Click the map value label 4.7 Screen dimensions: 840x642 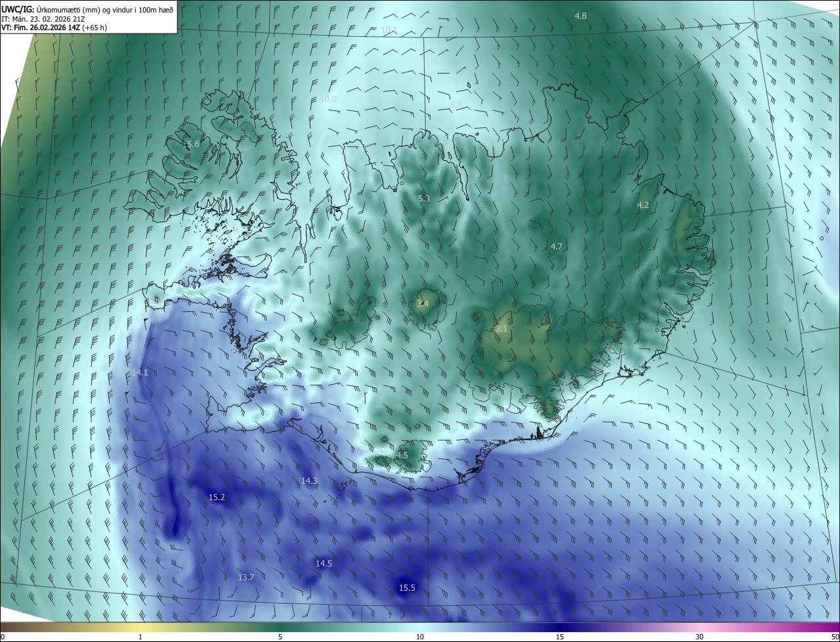point(556,247)
